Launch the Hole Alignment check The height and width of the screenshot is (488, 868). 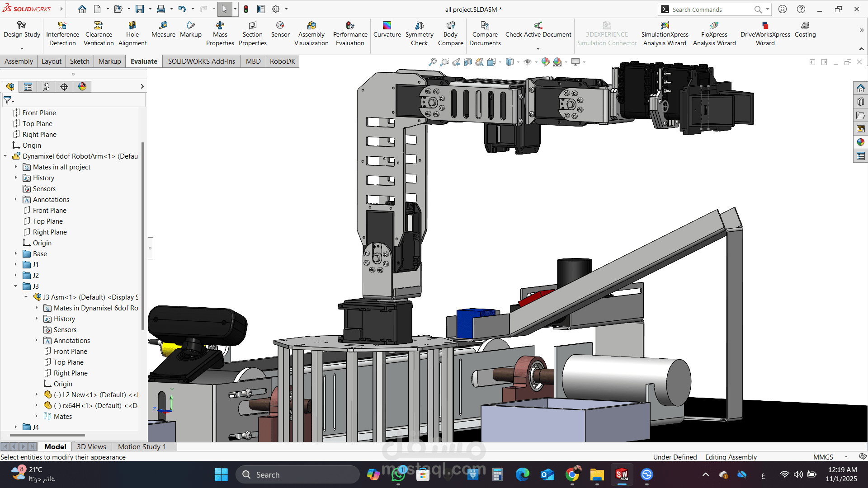[132, 34]
